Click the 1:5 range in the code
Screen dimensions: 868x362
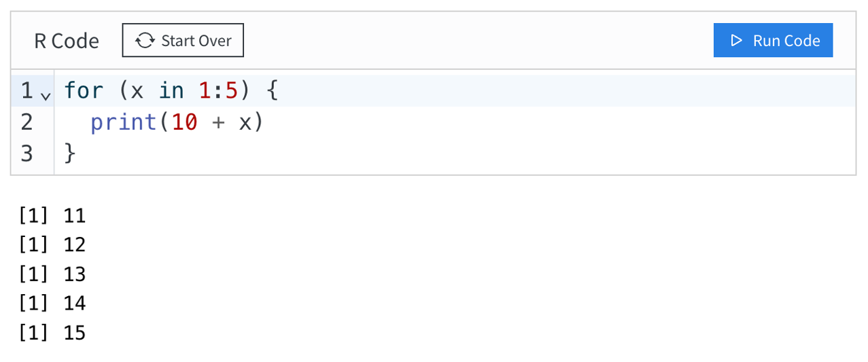click(218, 90)
